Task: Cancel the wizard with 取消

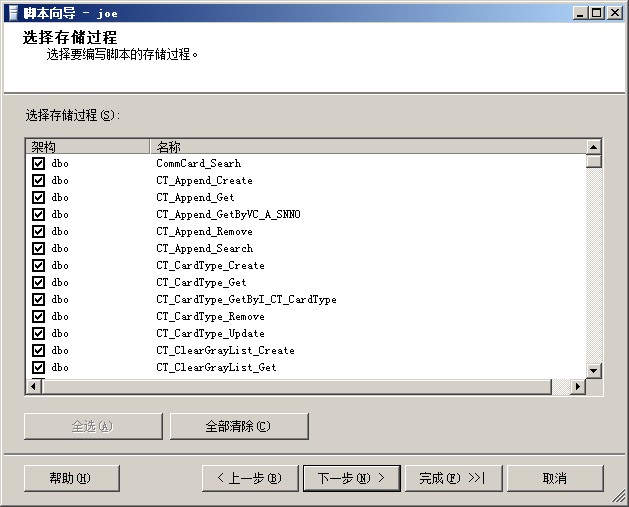Action: pos(554,478)
